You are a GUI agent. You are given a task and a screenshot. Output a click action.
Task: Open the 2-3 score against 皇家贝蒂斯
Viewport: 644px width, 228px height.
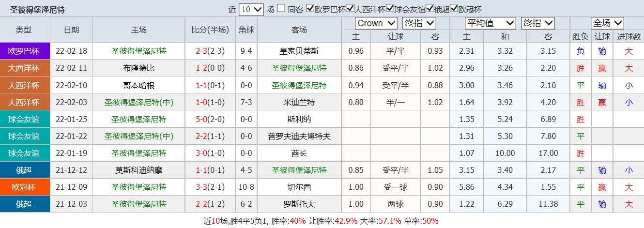pos(201,51)
